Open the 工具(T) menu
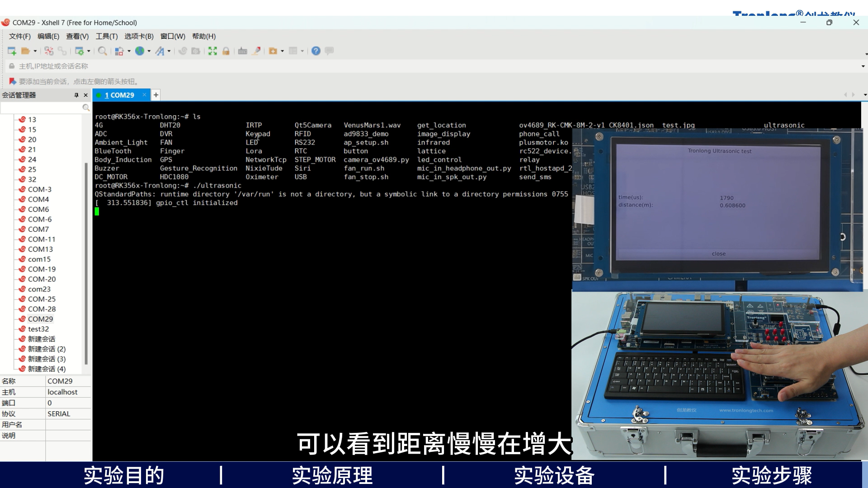Image resolution: width=868 pixels, height=488 pixels. (106, 36)
